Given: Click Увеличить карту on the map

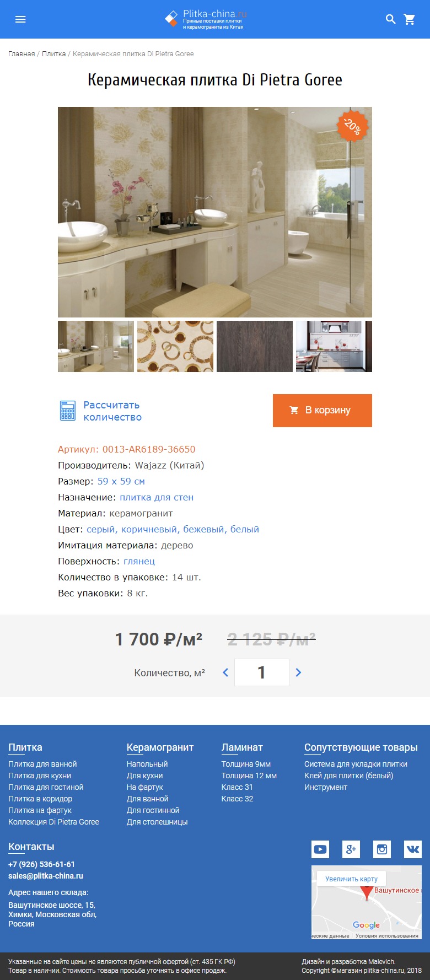Looking at the screenshot, I should (352, 879).
